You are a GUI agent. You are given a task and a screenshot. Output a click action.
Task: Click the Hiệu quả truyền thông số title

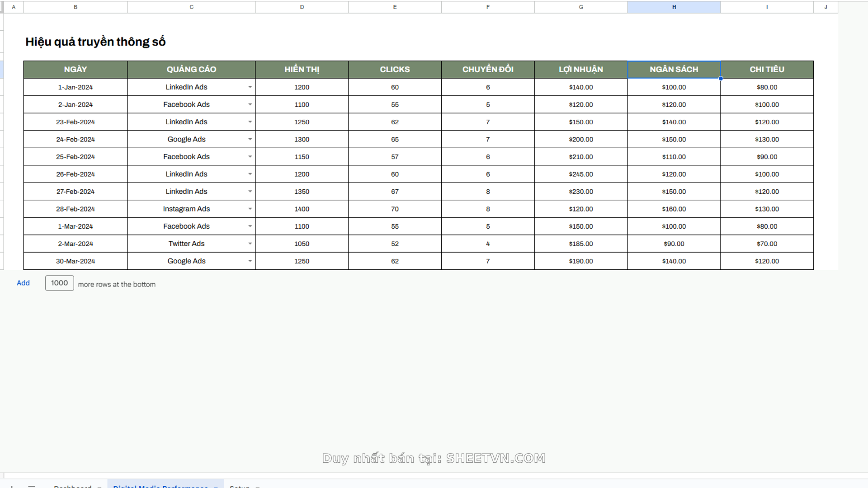coord(95,42)
